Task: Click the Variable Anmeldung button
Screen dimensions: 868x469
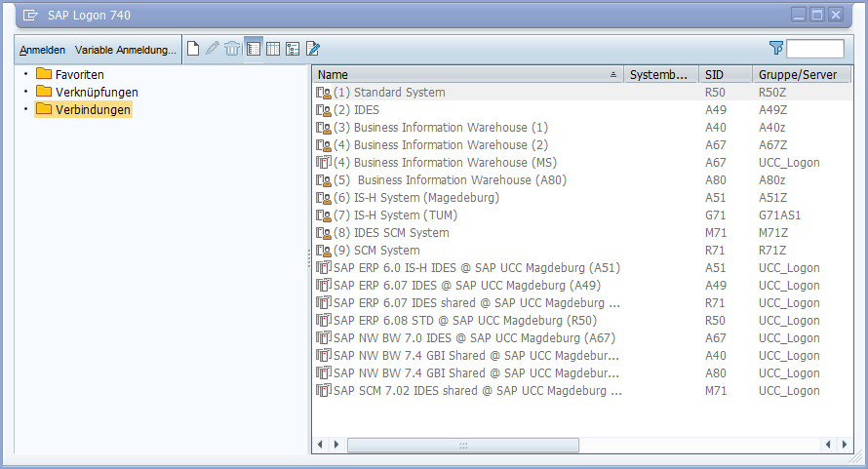Action: tap(126, 50)
